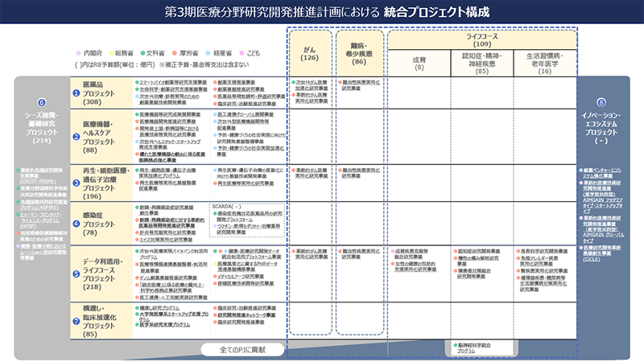Open 医学系研究支援プログラム link
Image resolution: width=644 pixels, height=362 pixels.
164,325
